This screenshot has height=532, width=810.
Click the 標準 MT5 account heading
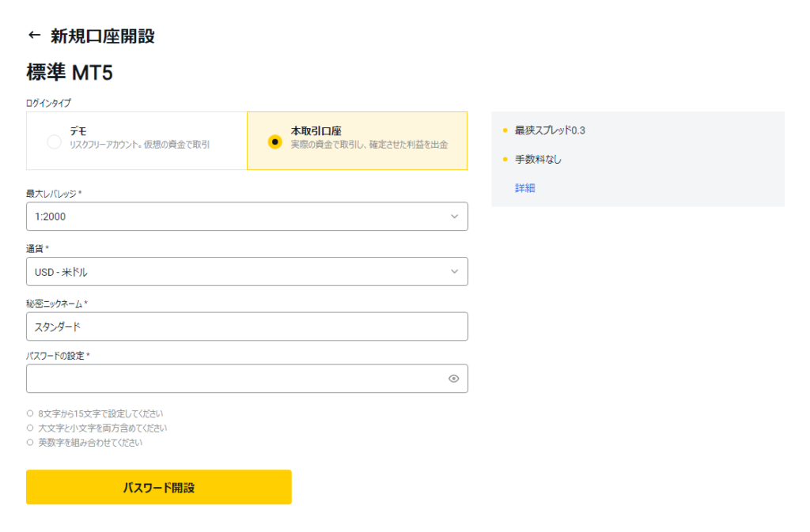70,74
